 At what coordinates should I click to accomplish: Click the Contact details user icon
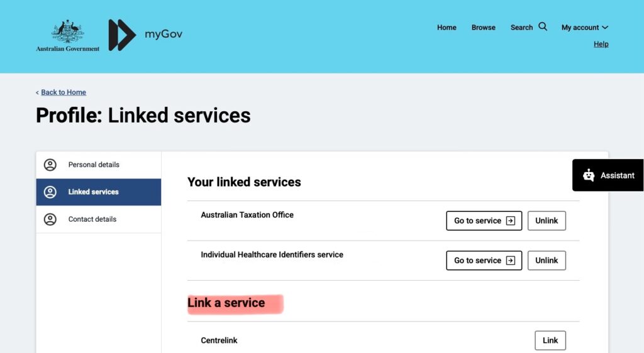tap(50, 219)
